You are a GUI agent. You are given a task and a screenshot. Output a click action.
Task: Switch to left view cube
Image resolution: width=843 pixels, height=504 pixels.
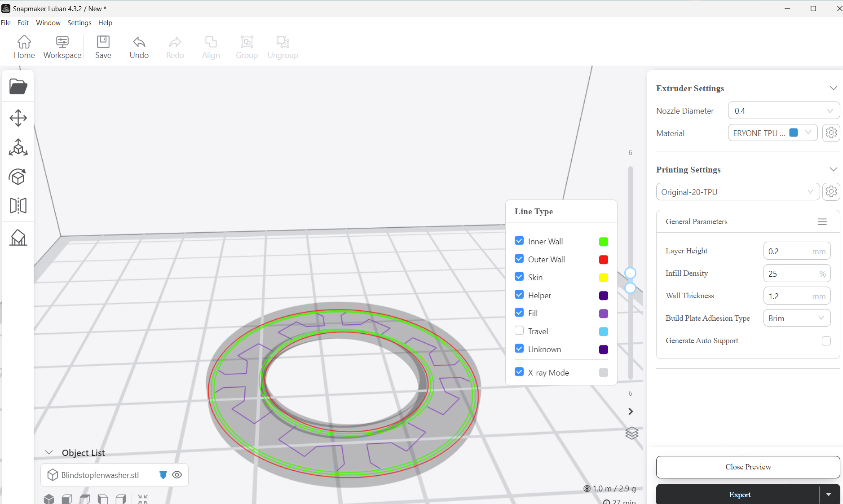coord(103,499)
